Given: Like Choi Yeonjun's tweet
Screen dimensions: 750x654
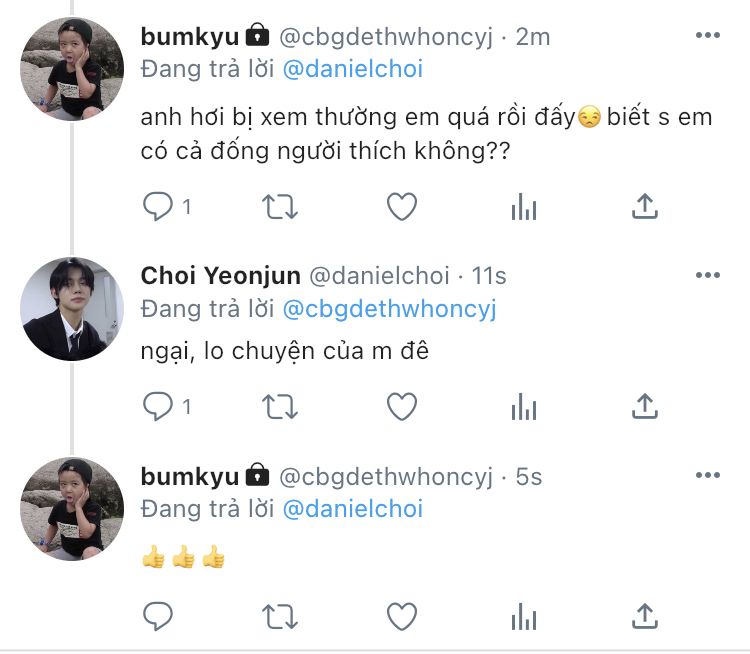Looking at the screenshot, I should coord(401,406).
